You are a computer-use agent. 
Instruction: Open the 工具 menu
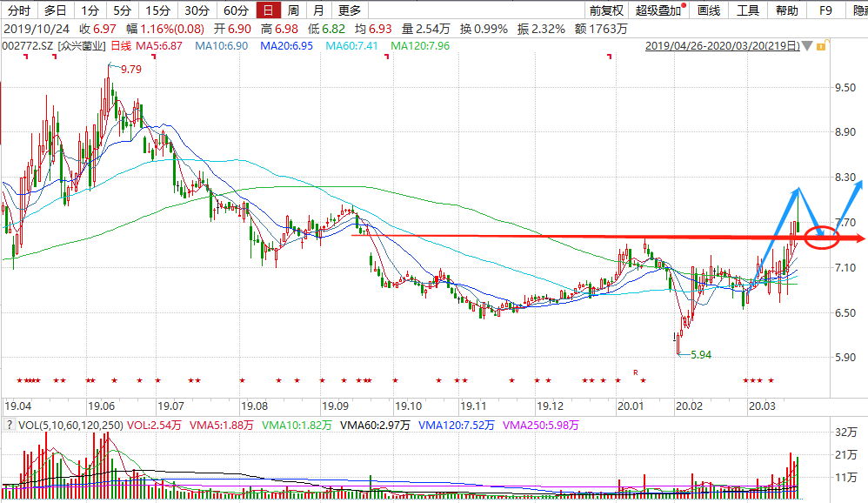point(748,10)
